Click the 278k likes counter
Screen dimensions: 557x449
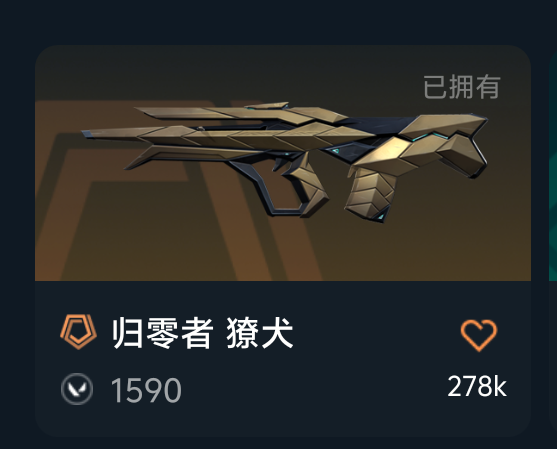click(477, 386)
